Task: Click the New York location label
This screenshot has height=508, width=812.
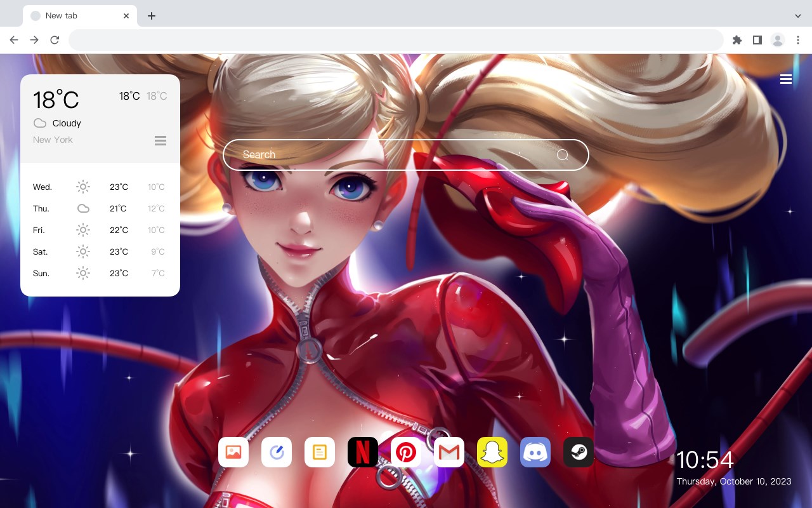Action: click(x=53, y=140)
